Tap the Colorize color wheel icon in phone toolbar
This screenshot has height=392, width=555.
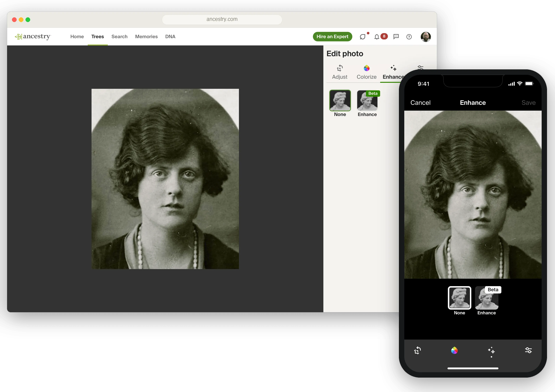(454, 350)
